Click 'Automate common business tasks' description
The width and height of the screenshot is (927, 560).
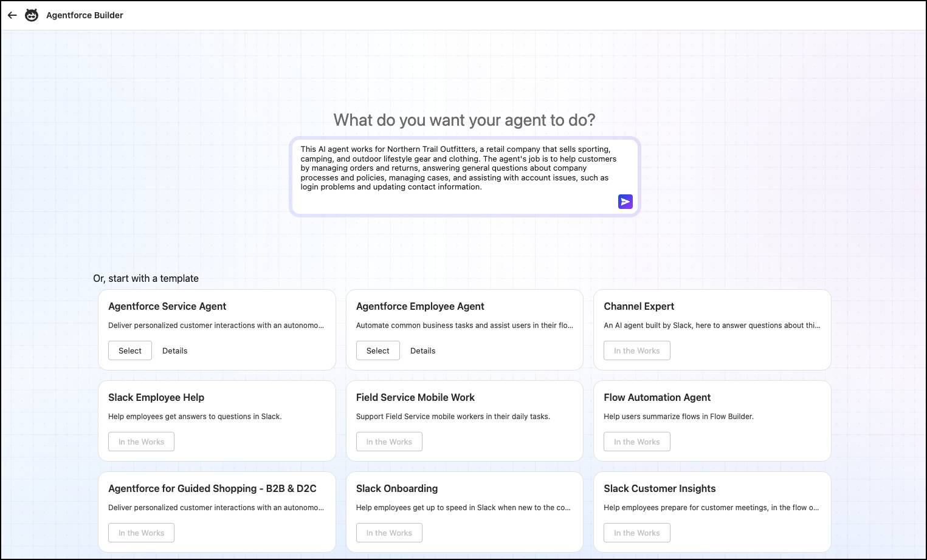464,326
